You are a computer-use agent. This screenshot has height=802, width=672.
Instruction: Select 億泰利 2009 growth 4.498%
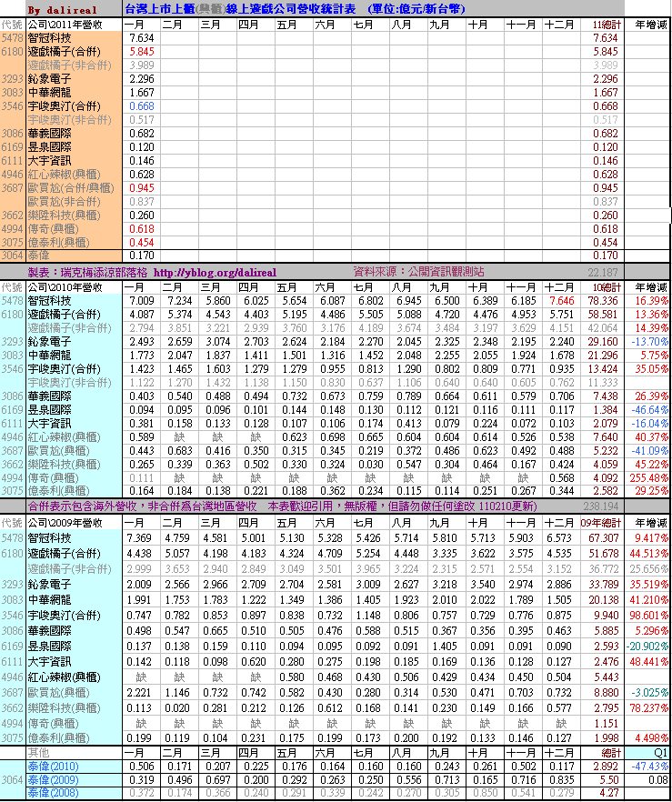652,738
